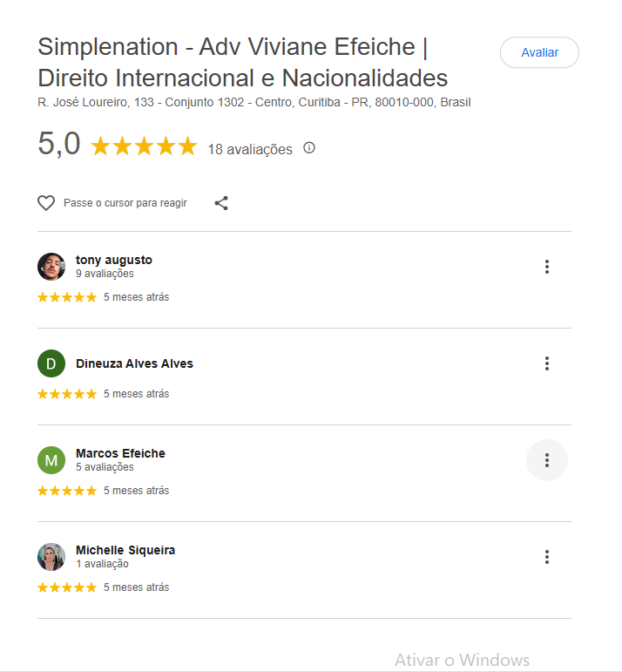The image size is (622, 672).
Task: Click Dineuza Alves Alves's green D avatar
Action: tap(51, 363)
